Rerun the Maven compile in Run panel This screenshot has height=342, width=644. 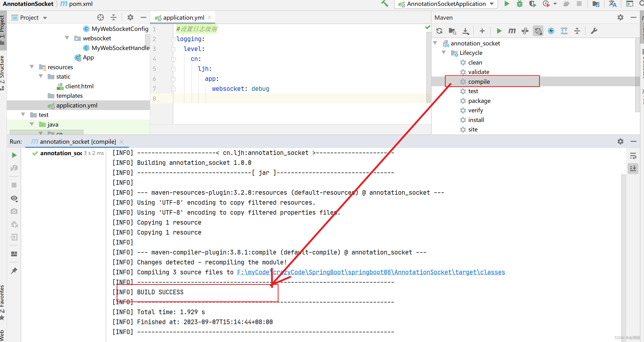coord(14,155)
